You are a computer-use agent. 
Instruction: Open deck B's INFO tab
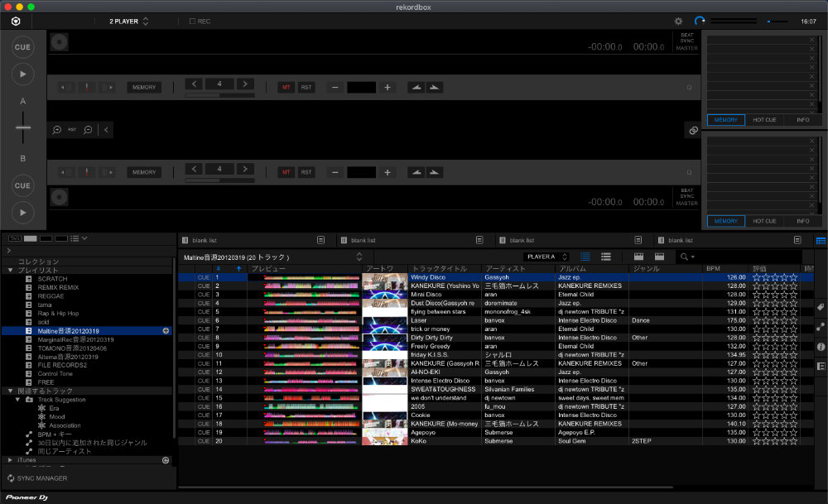pos(802,221)
